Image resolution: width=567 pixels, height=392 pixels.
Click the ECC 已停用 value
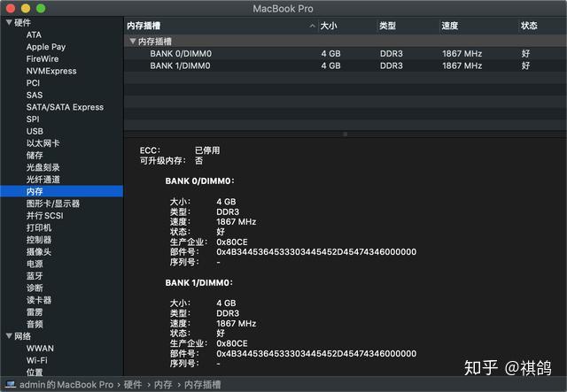207,150
